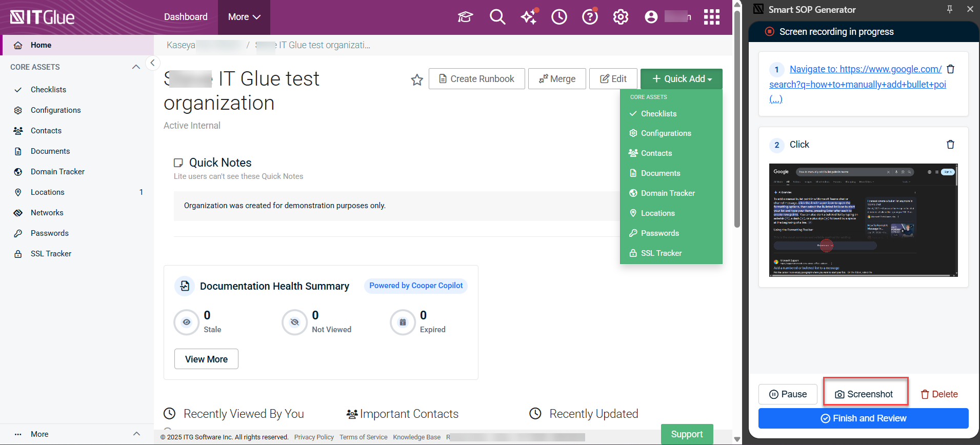Delete step 2 Click with trash icon
Screen dimensions: 980x445
pos(950,145)
